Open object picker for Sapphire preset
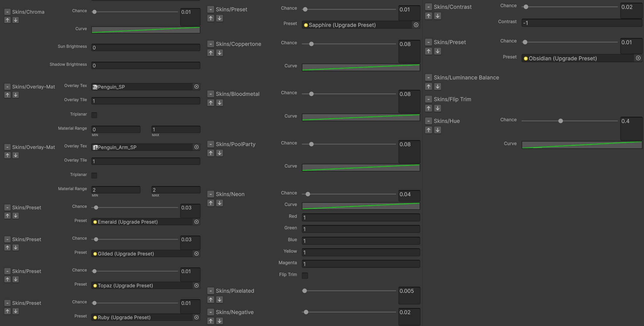The image size is (644, 326). coord(416,25)
